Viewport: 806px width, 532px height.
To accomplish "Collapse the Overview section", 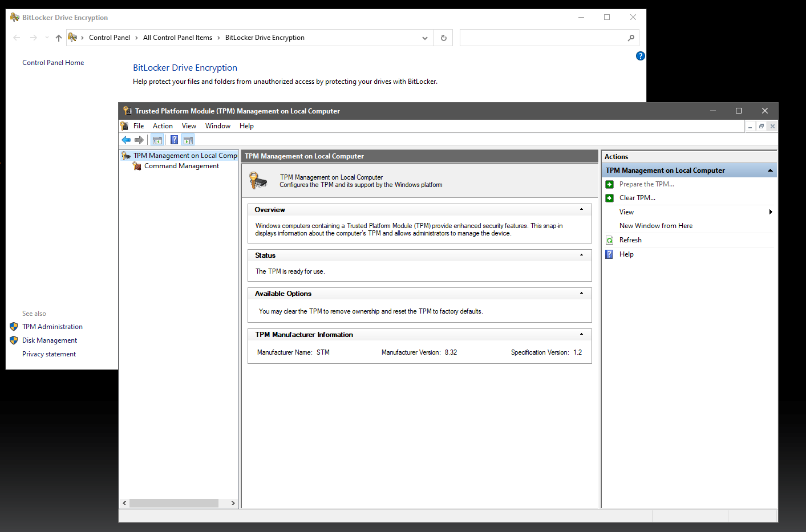I will tap(581, 209).
